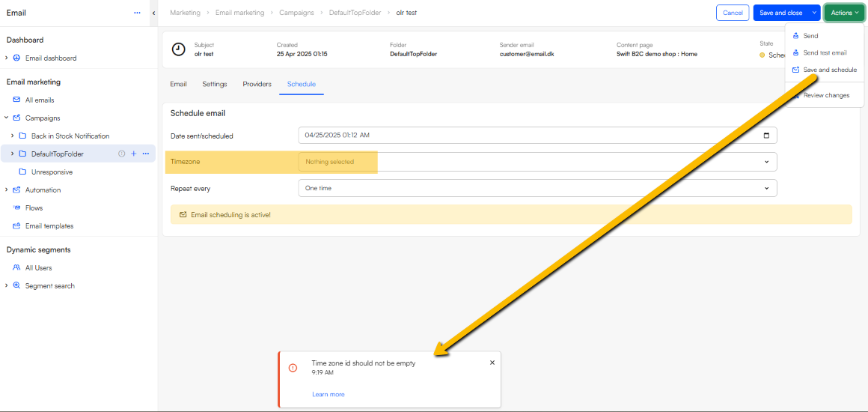Image resolution: width=868 pixels, height=412 pixels.
Task: Choose Save and schedule from Actions menu
Action: pyautogui.click(x=829, y=70)
